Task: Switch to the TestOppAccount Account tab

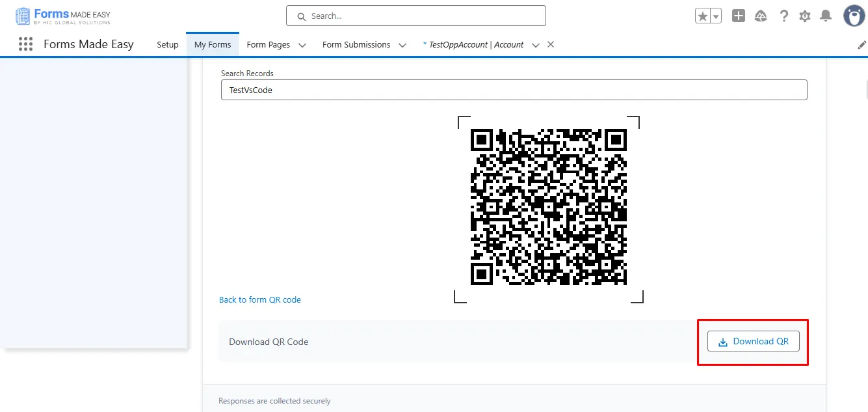Action: click(x=473, y=45)
